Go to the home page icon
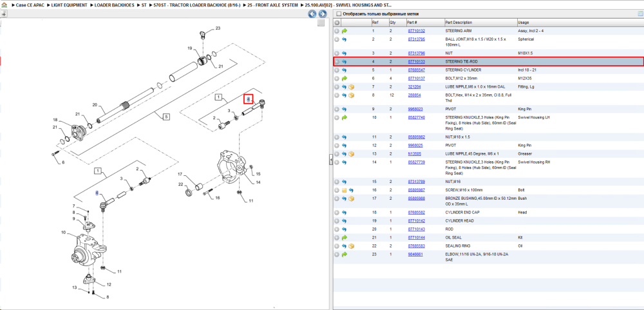 coord(4,5)
